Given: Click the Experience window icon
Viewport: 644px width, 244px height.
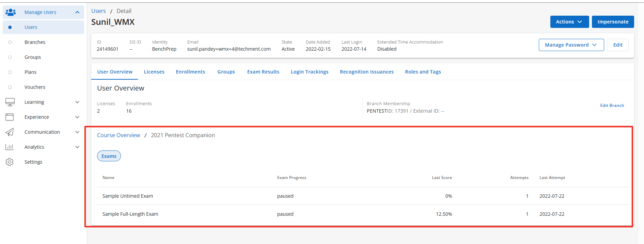Looking at the screenshot, I should (10, 117).
